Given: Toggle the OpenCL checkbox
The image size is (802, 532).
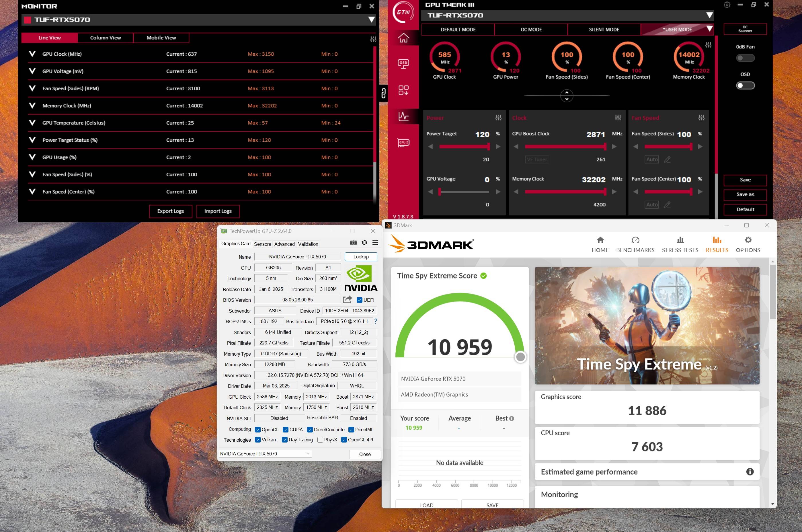Looking at the screenshot, I should point(258,430).
